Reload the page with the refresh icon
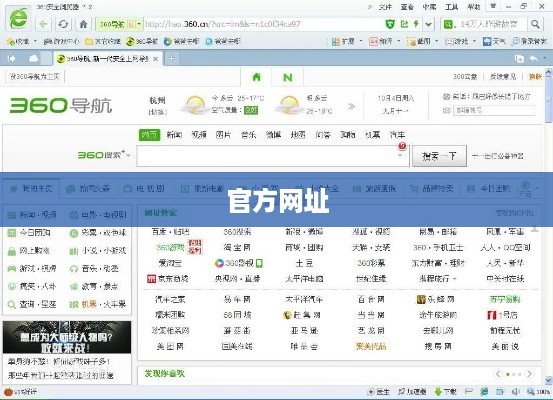553x400 pixels. tap(63, 24)
